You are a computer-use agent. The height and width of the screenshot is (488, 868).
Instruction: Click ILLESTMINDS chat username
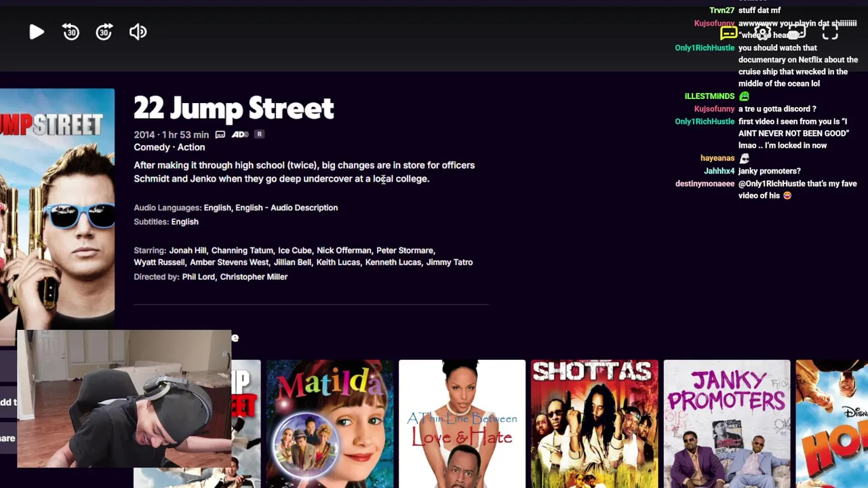pyautogui.click(x=709, y=96)
